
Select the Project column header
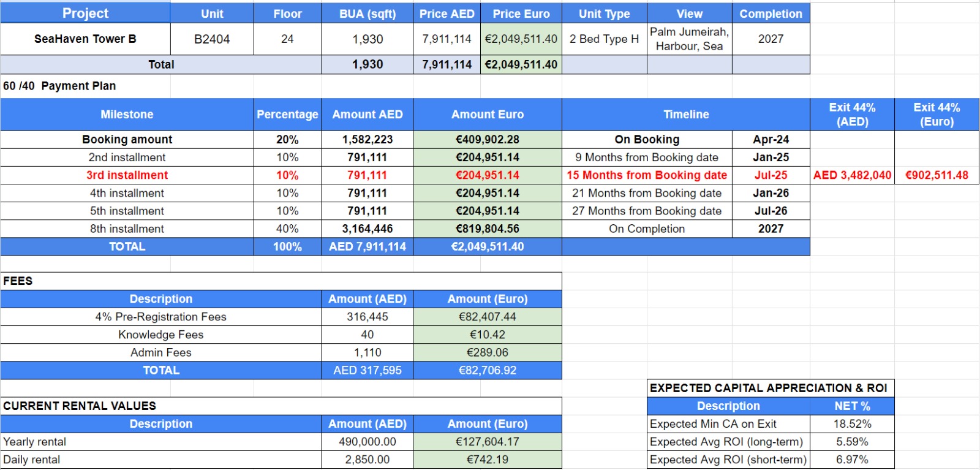pyautogui.click(x=85, y=13)
